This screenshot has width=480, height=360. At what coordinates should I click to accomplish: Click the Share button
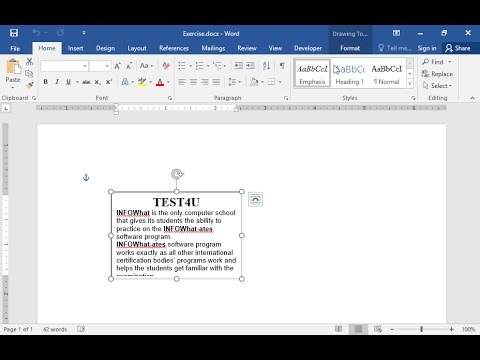458,48
